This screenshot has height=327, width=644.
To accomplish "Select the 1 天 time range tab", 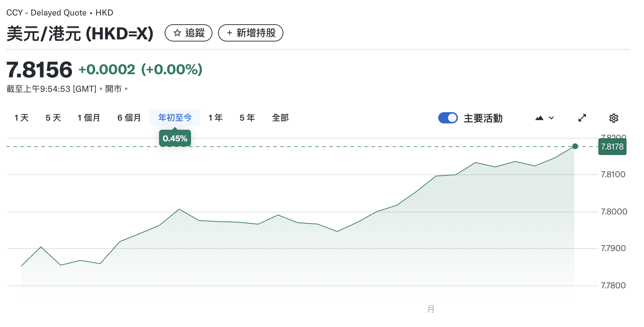I will [21, 118].
